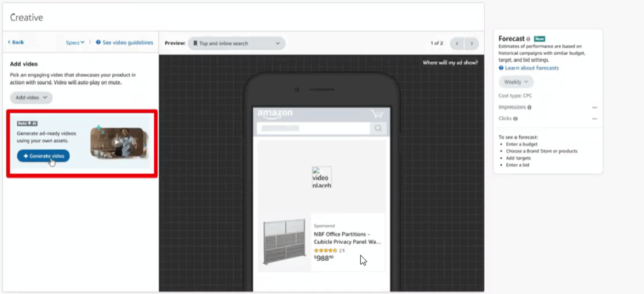Viewport: 644px width, 294px height.
Task: Expand the Specs dropdown
Action: click(x=75, y=42)
